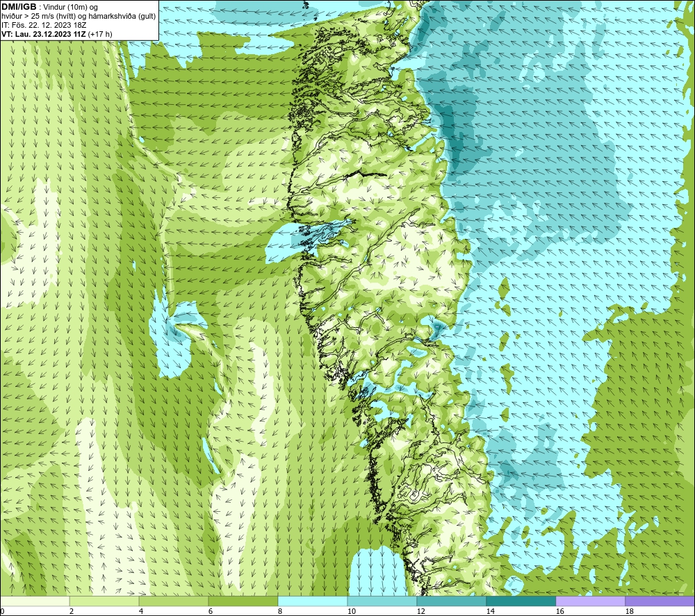Click the '18' label on wind scale
The height and width of the screenshot is (616, 695).
(629, 612)
